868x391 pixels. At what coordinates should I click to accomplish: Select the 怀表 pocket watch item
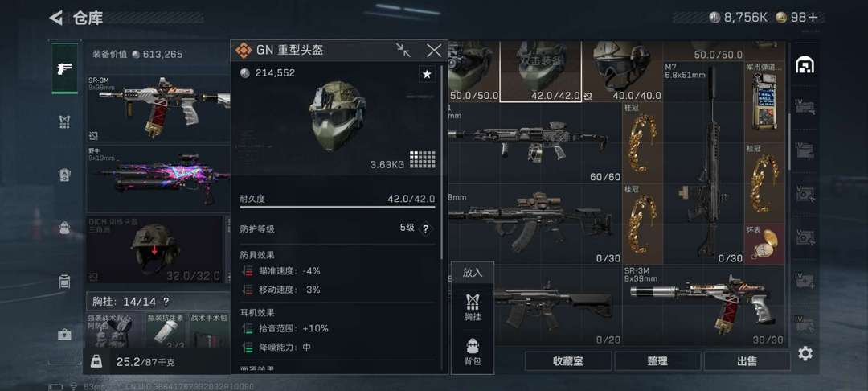tap(765, 243)
